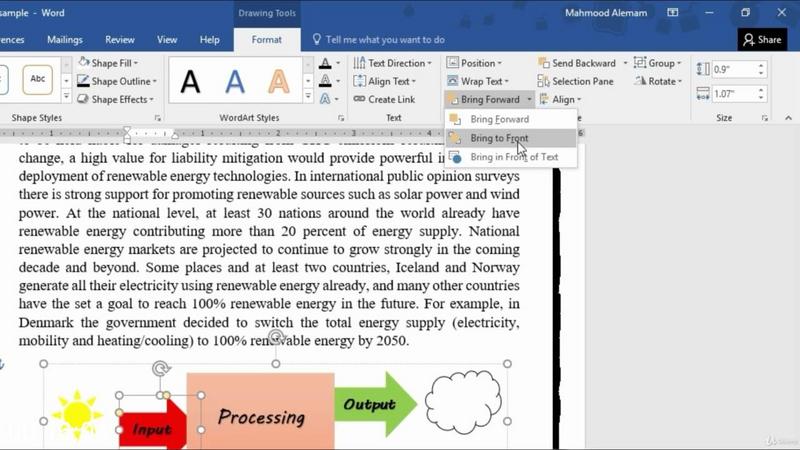Switch to the Review tab
The image size is (800, 450).
tap(120, 39)
